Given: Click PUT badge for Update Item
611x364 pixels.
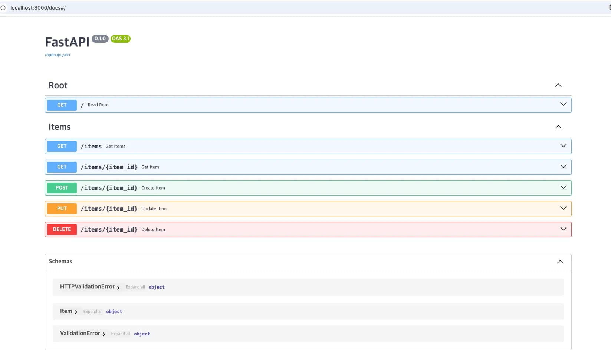Looking at the screenshot, I should tap(62, 209).
